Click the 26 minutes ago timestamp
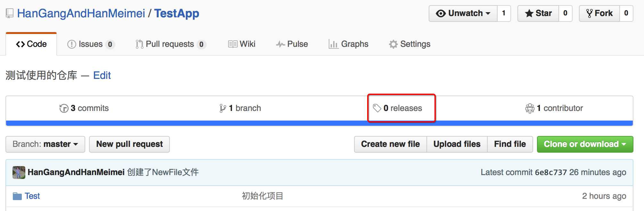This screenshot has width=644, height=211. (x=598, y=173)
